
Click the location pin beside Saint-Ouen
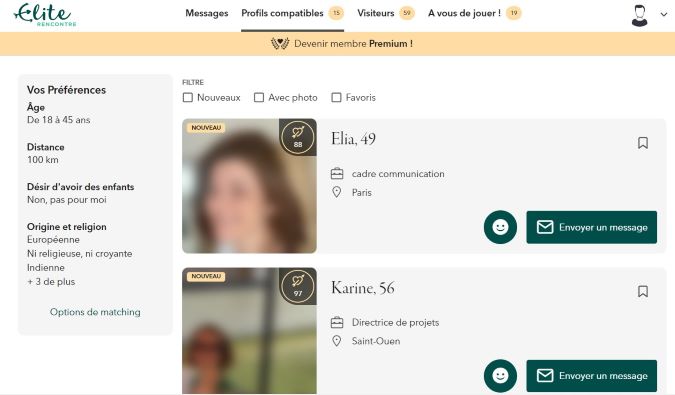[337, 341]
